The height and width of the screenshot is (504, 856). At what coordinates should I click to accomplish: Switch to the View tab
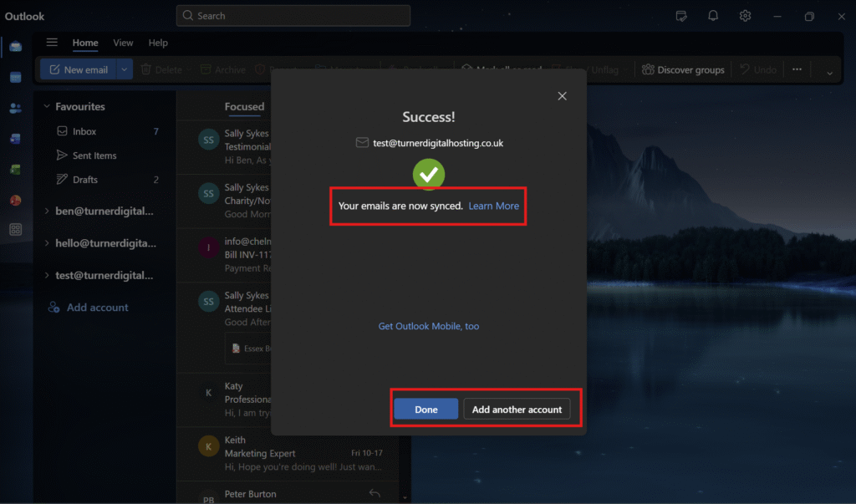pos(123,43)
